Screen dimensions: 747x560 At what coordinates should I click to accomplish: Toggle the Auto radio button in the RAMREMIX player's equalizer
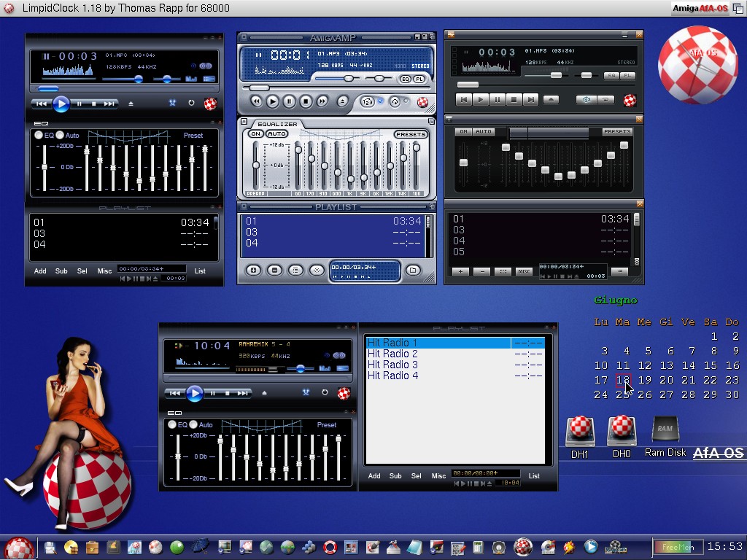(193, 424)
